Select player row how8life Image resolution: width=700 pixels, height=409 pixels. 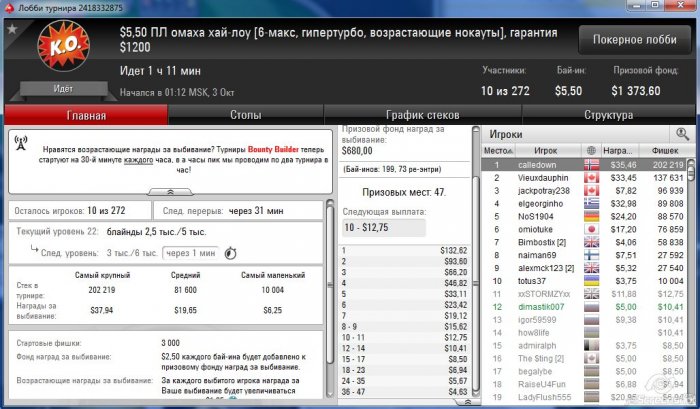coord(584,333)
